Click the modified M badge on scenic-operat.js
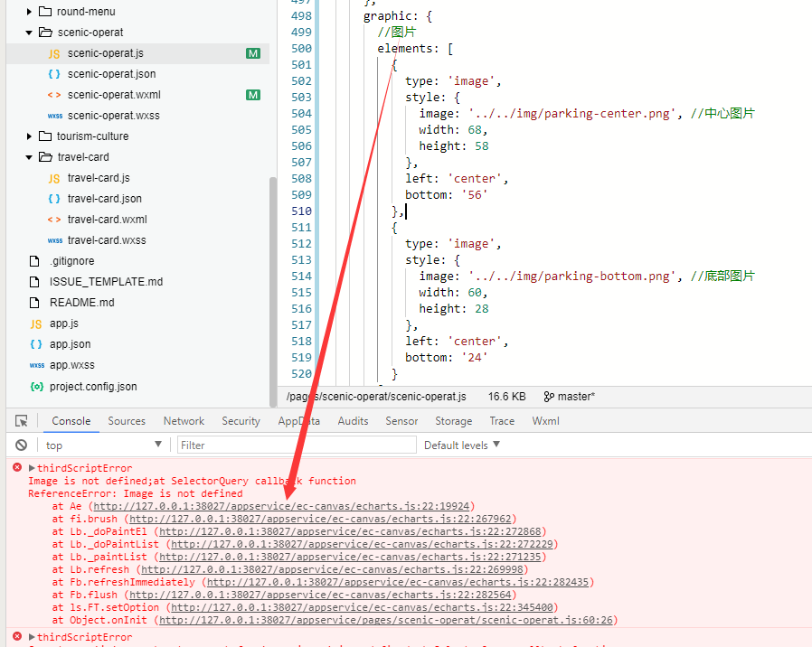The height and width of the screenshot is (647, 812). pos(253,53)
